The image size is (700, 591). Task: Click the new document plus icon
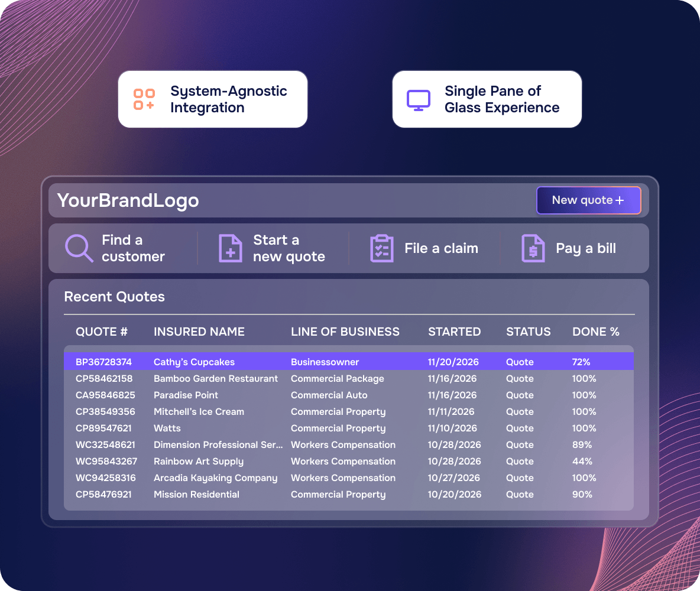[x=231, y=248]
